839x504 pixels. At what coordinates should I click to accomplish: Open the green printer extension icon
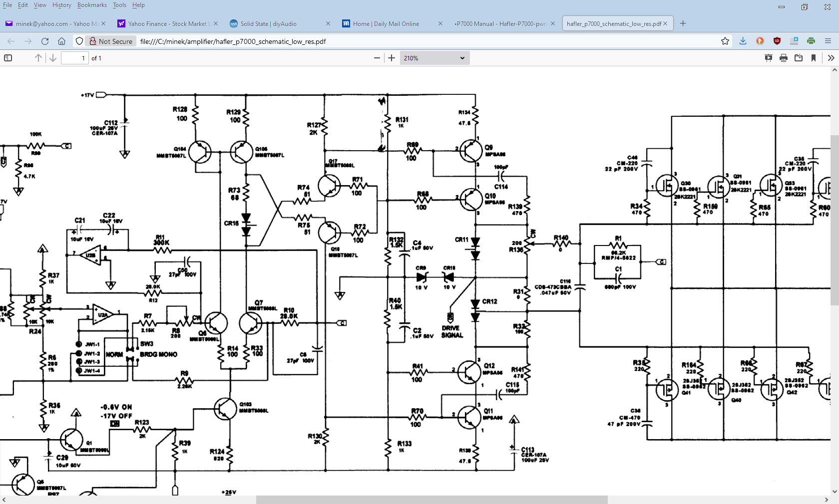(x=811, y=41)
